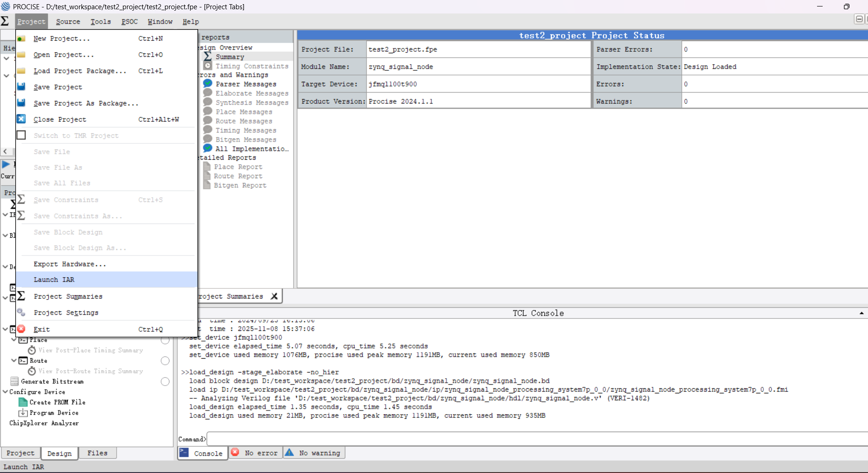Click the Load Project Package folder icon
Screen dimensions: 868x473
pos(21,71)
